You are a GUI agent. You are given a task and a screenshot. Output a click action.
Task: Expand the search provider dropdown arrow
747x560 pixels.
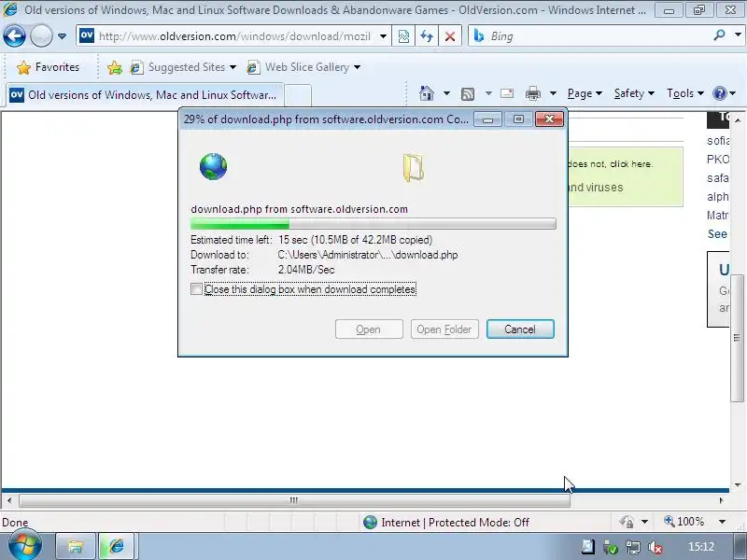pos(738,35)
